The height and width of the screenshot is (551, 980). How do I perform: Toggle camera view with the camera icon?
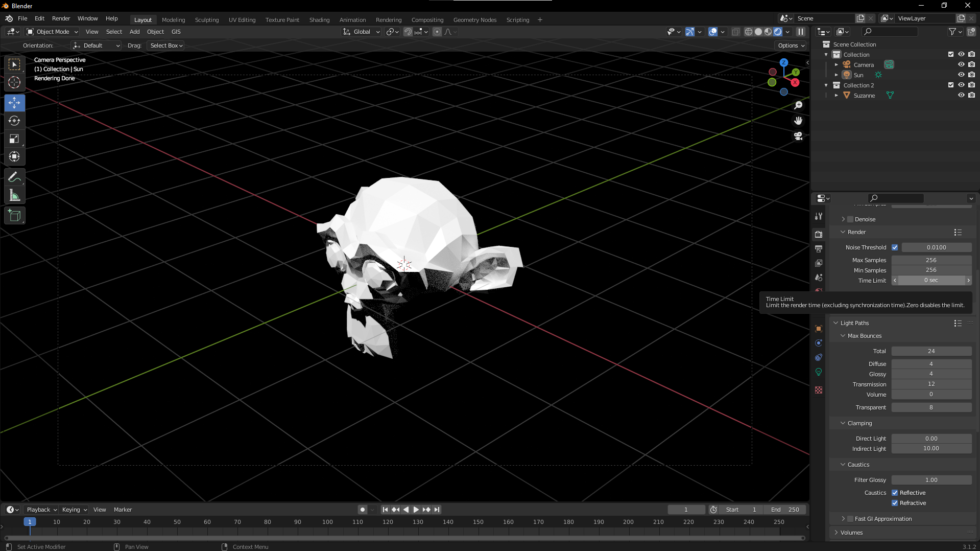(x=798, y=136)
